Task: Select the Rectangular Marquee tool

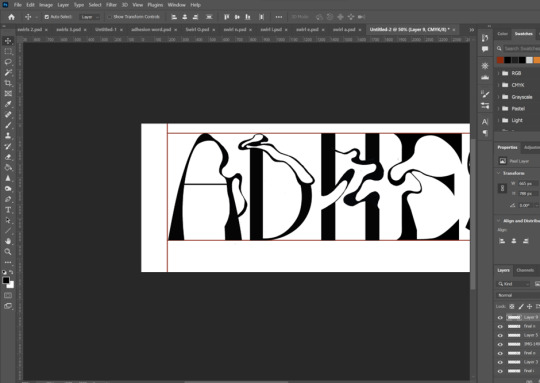Action: [x=8, y=52]
